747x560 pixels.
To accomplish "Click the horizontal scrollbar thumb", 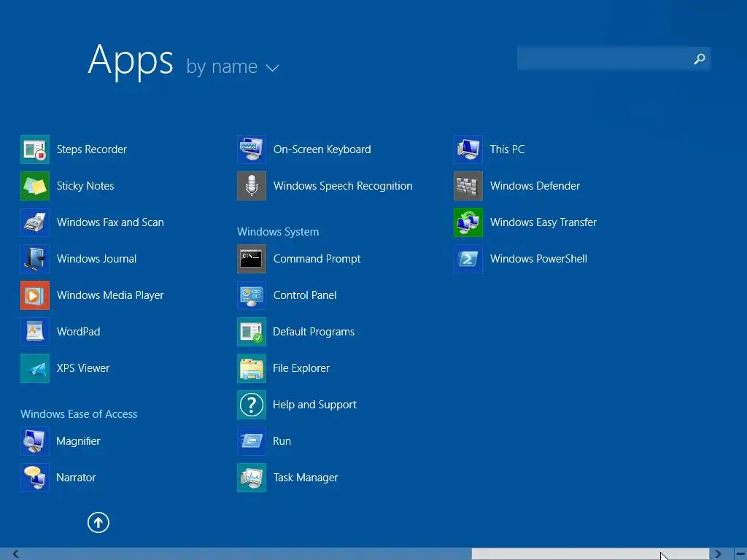I will (x=590, y=554).
